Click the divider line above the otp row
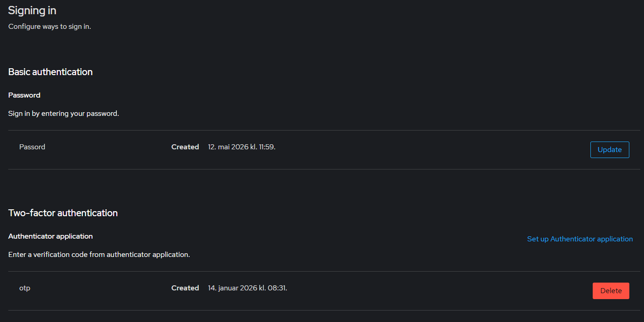Screen dimensions: 644x322 tap(324, 271)
